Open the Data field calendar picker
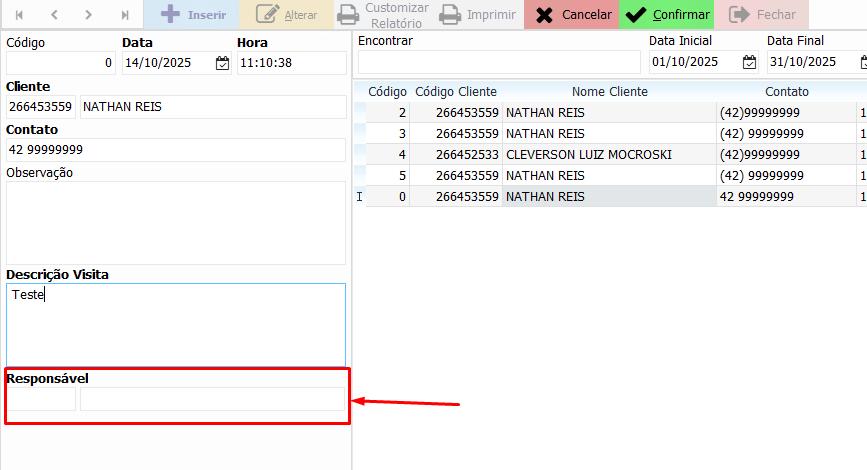This screenshot has height=470, width=867. (222, 63)
